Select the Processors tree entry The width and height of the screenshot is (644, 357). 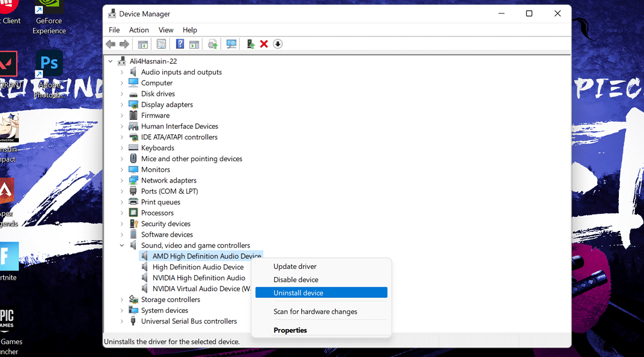157,213
